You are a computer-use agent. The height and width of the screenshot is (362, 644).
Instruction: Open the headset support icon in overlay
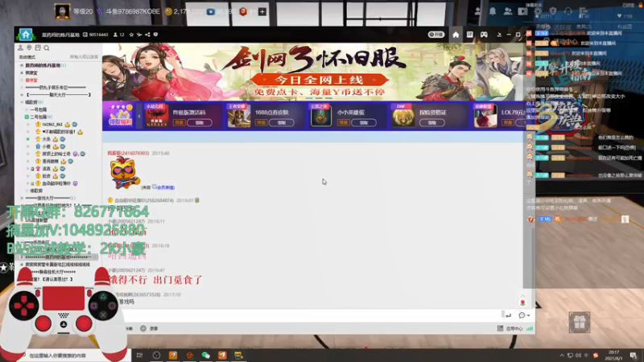point(568,11)
